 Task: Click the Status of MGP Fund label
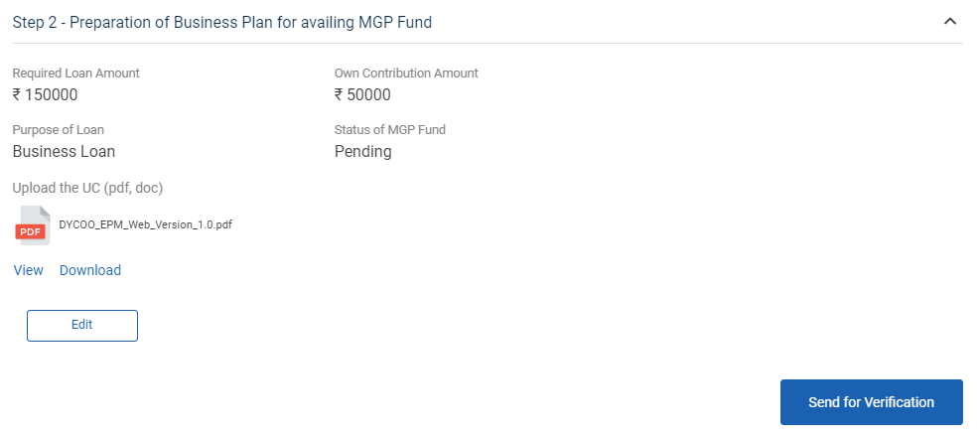(390, 130)
